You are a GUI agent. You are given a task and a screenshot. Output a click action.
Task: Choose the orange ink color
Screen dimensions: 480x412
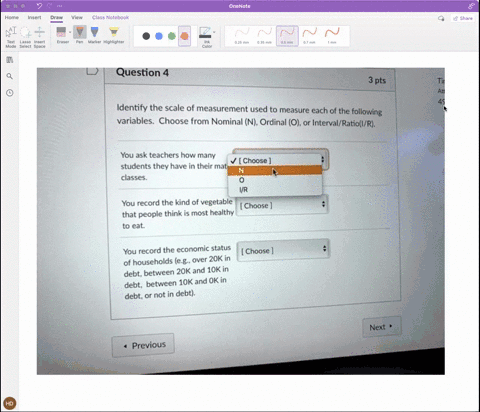point(184,36)
